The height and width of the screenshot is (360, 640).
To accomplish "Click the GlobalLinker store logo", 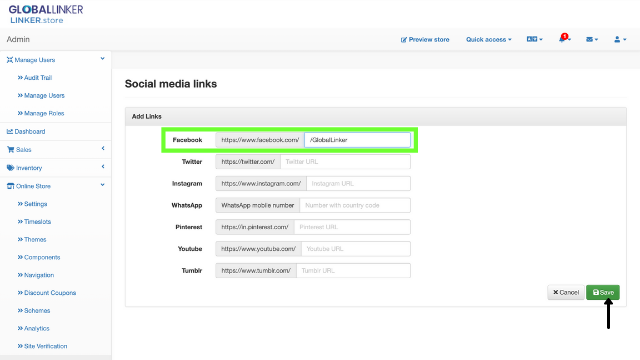I will 46,14.
